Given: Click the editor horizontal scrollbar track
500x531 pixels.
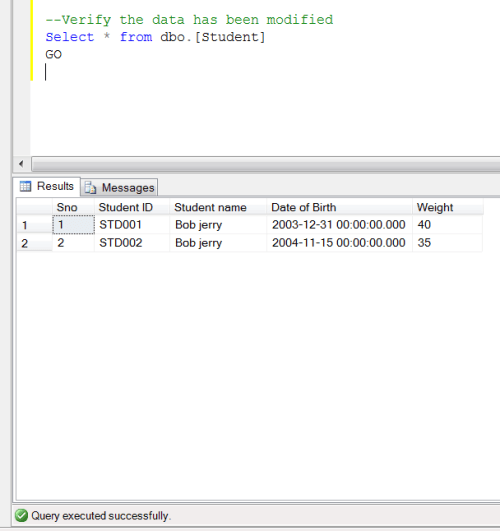Looking at the screenshot, I should pyautogui.click(x=266, y=164).
